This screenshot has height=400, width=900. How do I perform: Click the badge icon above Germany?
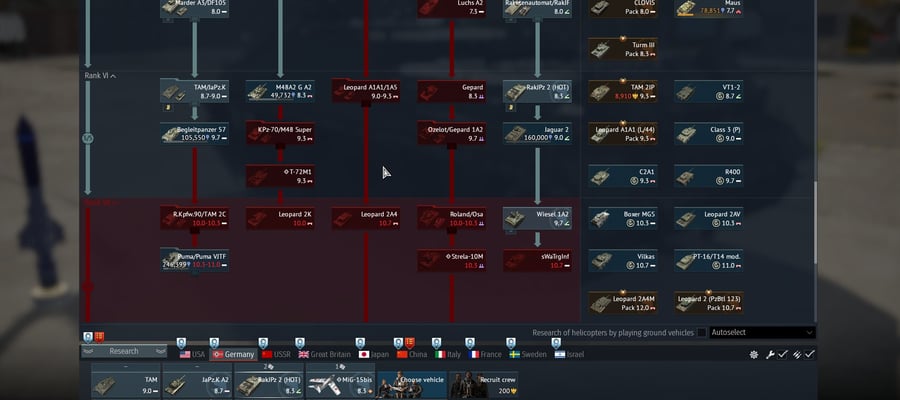pyautogui.click(x=214, y=343)
